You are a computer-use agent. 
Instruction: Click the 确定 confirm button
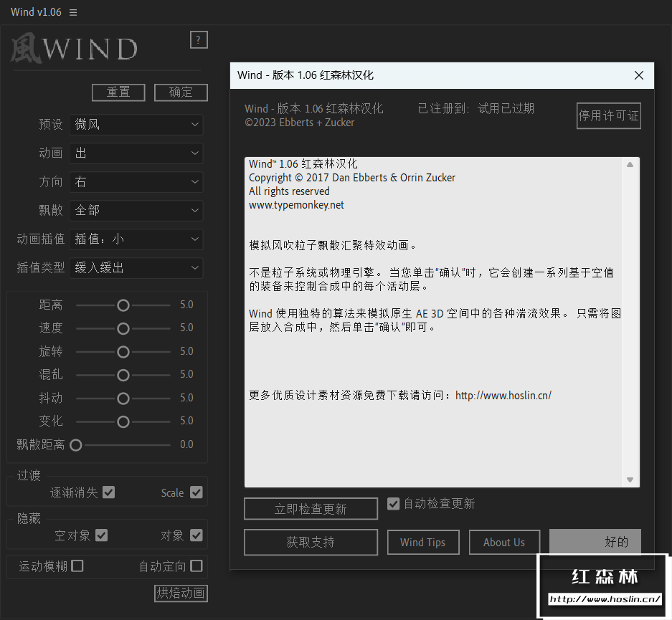(181, 92)
